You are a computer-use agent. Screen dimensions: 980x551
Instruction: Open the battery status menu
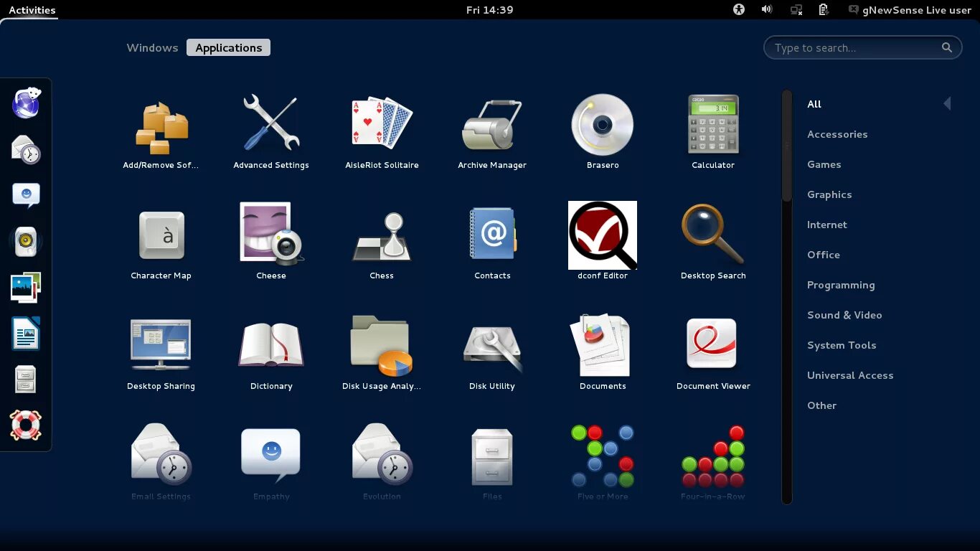coord(824,9)
